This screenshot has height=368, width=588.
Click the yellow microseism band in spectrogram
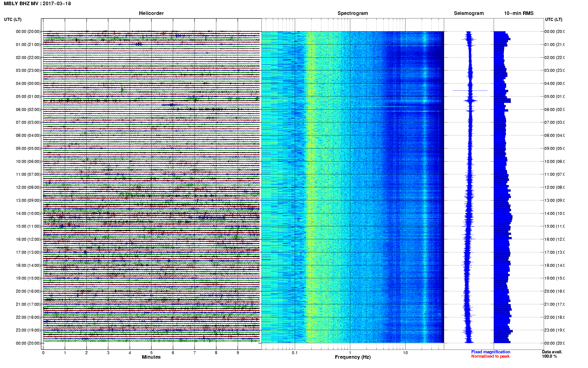[x=312, y=187]
